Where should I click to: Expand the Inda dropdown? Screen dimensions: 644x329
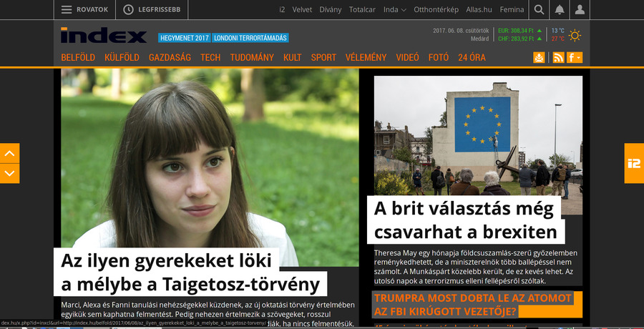(x=395, y=10)
